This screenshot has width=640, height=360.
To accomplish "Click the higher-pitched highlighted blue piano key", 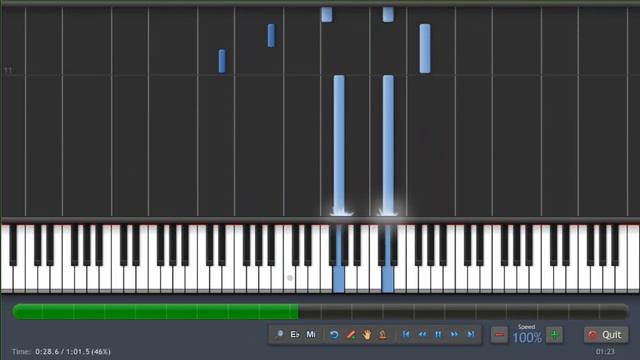I will pos(387,278).
